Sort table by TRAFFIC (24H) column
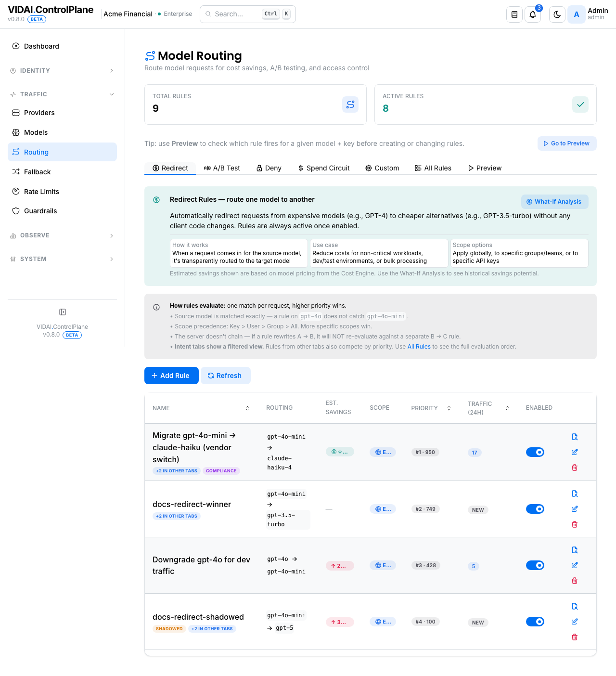The height and width of the screenshot is (676, 616). point(507,408)
